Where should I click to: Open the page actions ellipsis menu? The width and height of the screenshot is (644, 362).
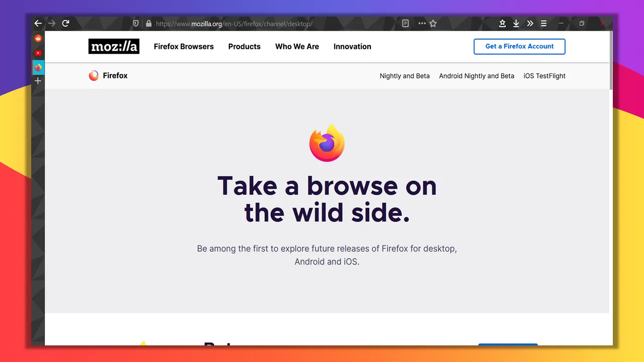[x=422, y=23]
